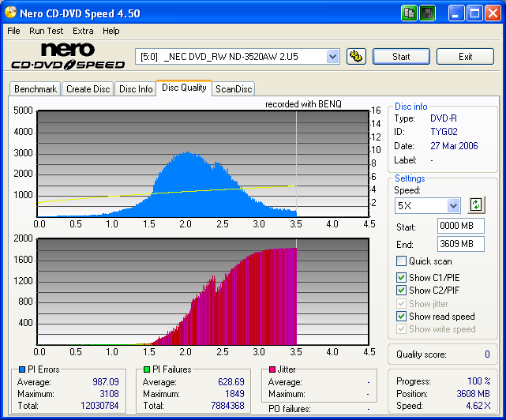Click the pink Jitter legend square
This screenshot has width=506, height=420.
point(272,369)
